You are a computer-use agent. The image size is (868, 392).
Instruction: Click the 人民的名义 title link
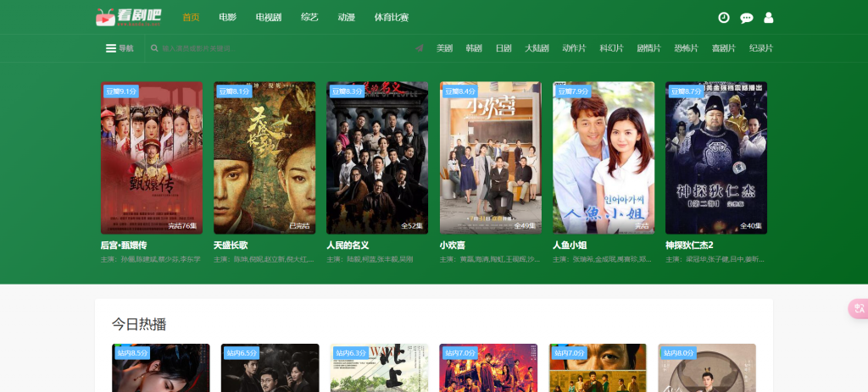point(348,246)
